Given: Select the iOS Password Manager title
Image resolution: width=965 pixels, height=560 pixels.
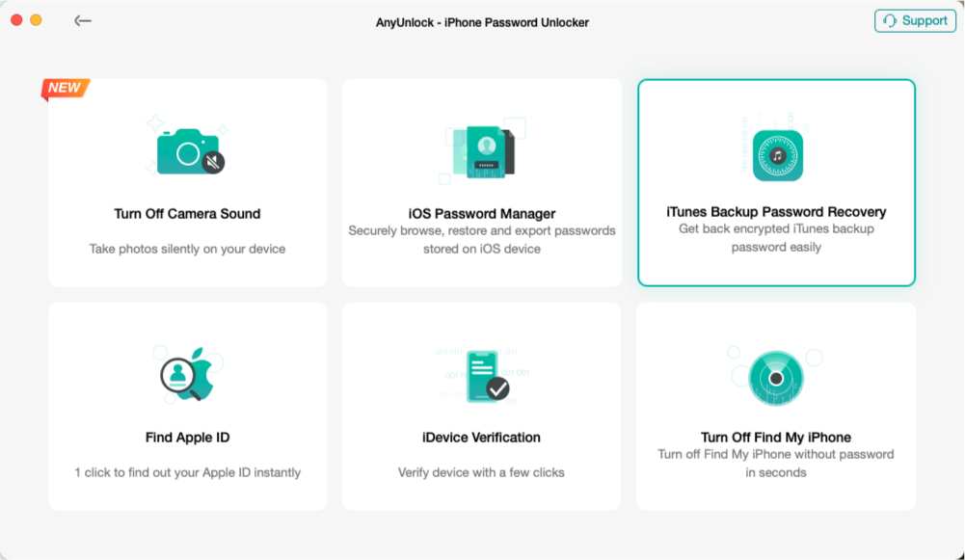Looking at the screenshot, I should [x=482, y=214].
